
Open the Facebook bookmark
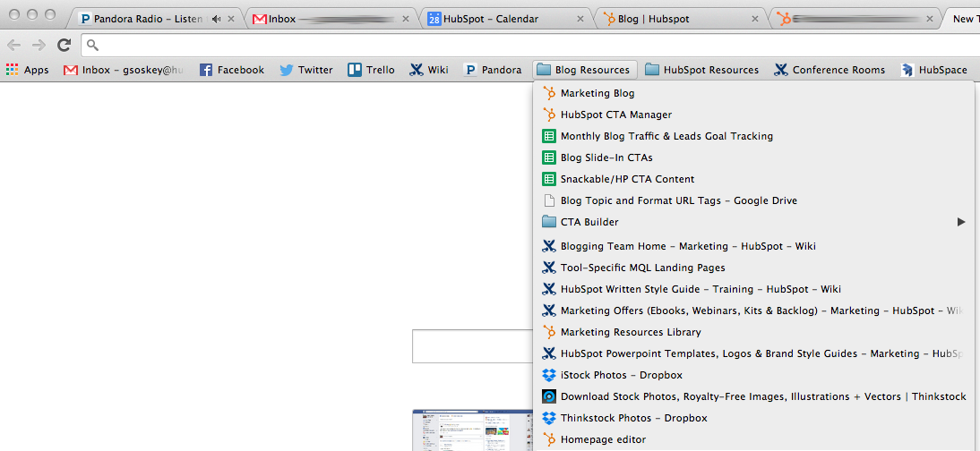click(231, 70)
